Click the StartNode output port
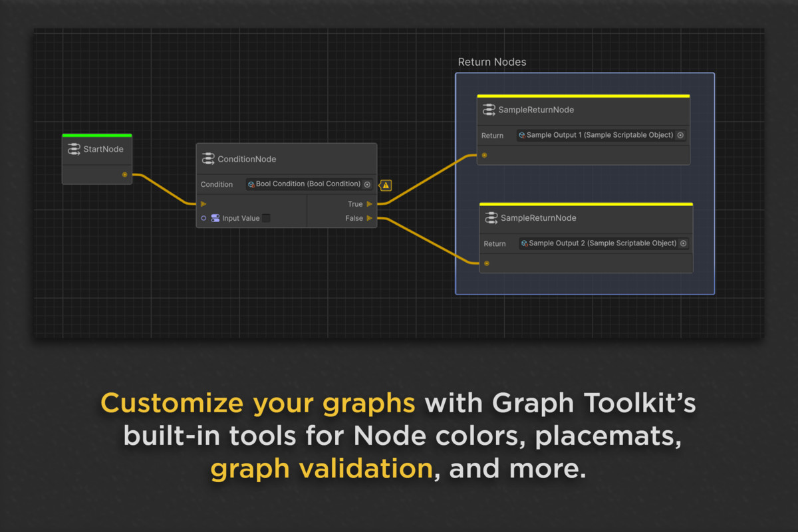This screenshot has height=532, width=798. click(x=124, y=174)
